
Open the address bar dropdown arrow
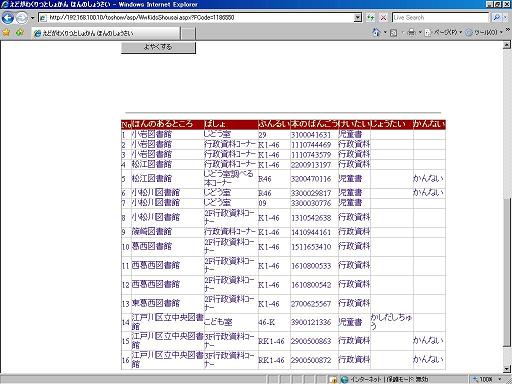358,18
